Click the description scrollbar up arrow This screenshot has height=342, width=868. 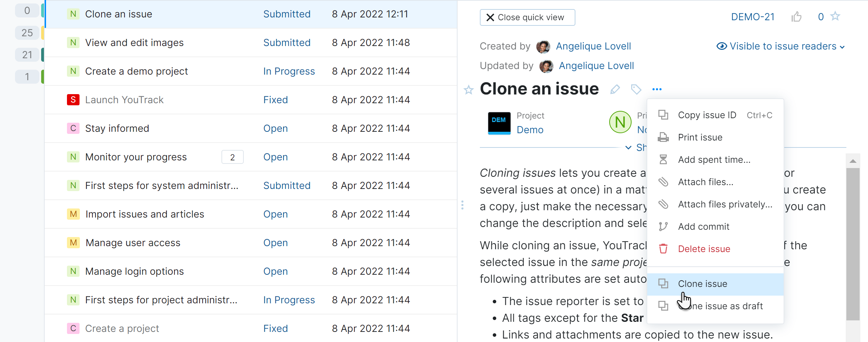click(x=853, y=161)
